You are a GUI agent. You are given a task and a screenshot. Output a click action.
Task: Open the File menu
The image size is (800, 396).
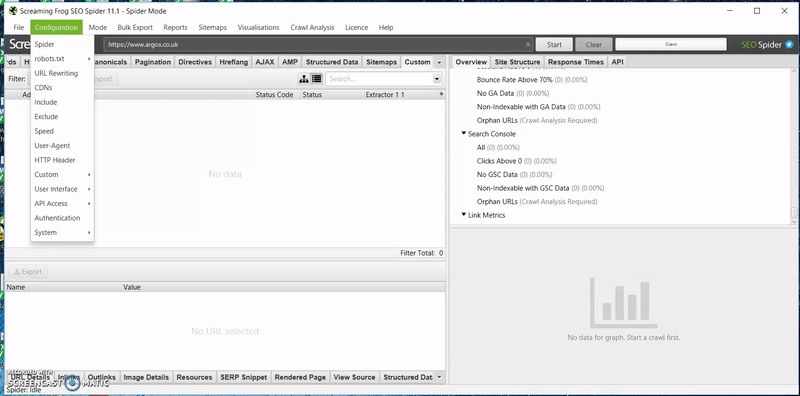18,28
